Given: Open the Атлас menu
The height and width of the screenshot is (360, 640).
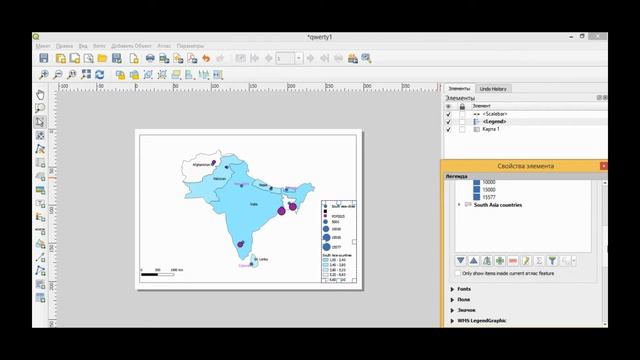Looking at the screenshot, I should pos(164,46).
